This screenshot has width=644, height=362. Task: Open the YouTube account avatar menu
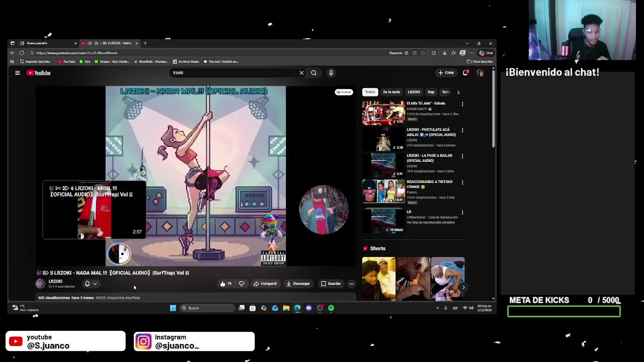click(480, 73)
